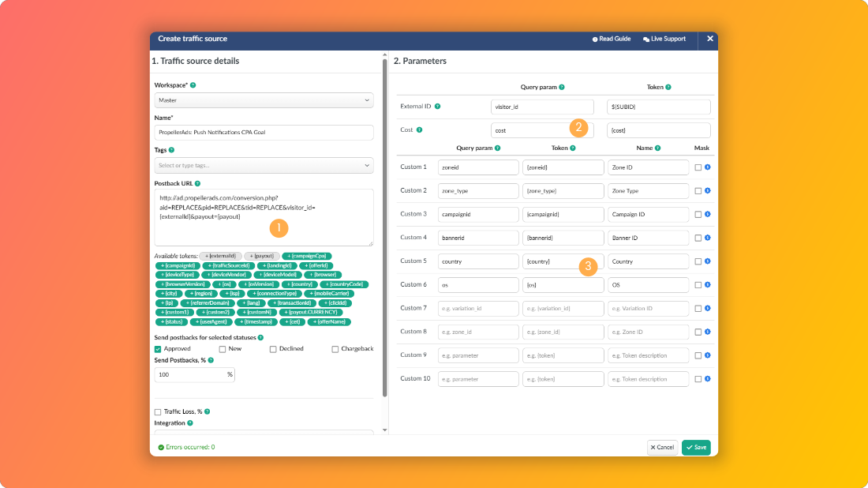Click help icon next to Send Postbacks, %
Screen dimensions: 868x488
(x=211, y=361)
